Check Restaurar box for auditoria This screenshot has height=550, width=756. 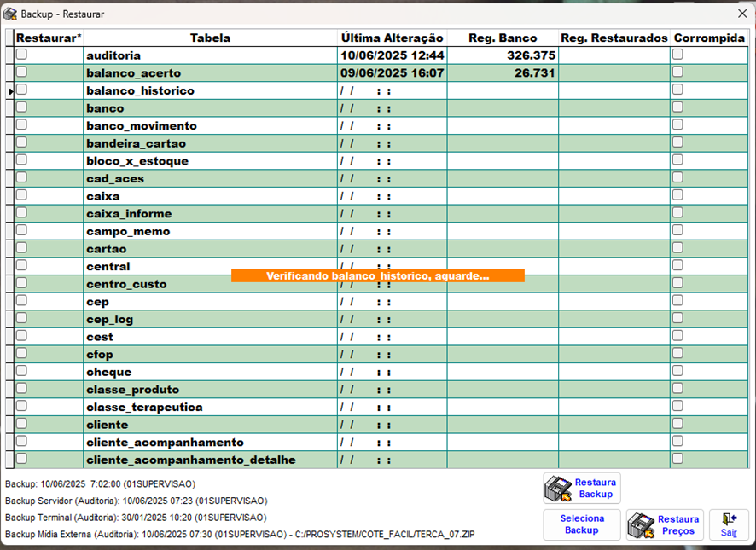(x=21, y=55)
